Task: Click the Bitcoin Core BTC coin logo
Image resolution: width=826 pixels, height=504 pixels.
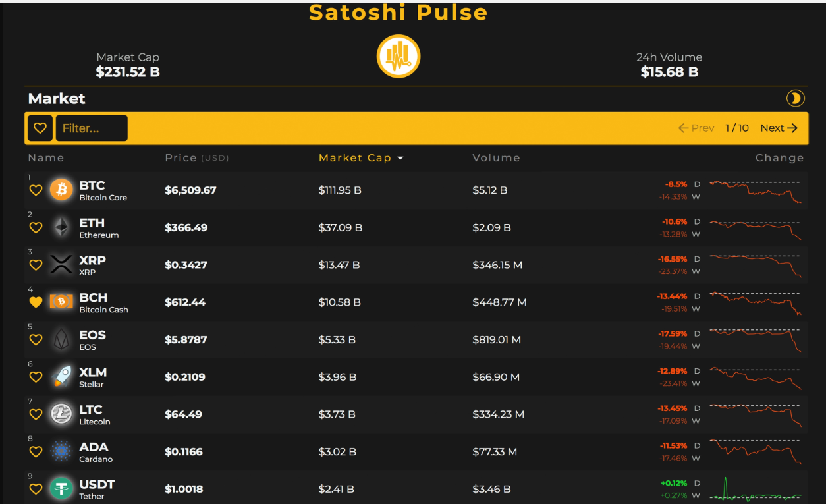Action: pyautogui.click(x=61, y=190)
